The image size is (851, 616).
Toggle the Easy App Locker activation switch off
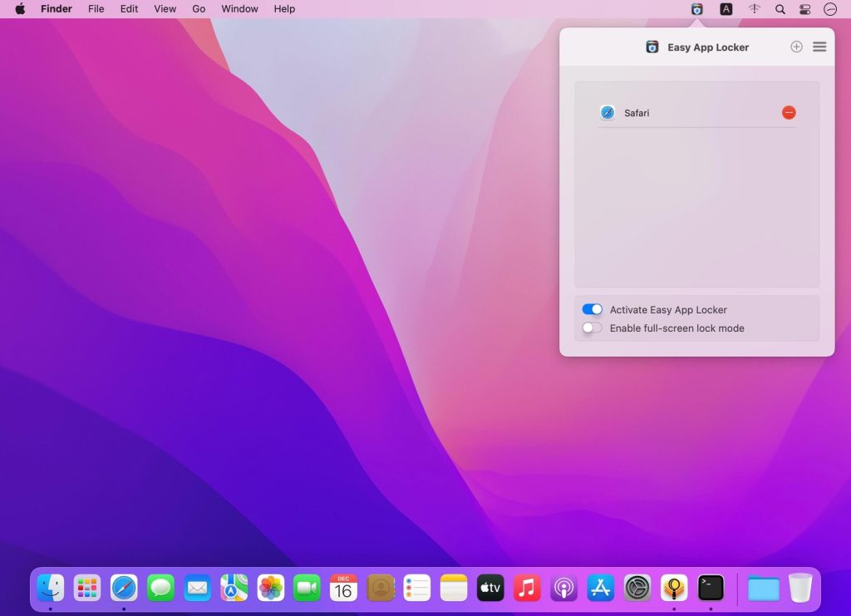(x=592, y=308)
